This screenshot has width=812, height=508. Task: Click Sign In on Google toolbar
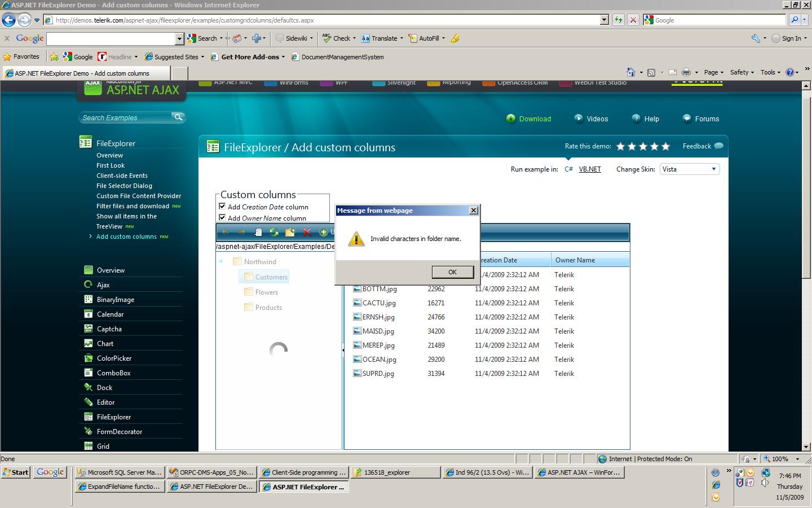click(x=788, y=38)
